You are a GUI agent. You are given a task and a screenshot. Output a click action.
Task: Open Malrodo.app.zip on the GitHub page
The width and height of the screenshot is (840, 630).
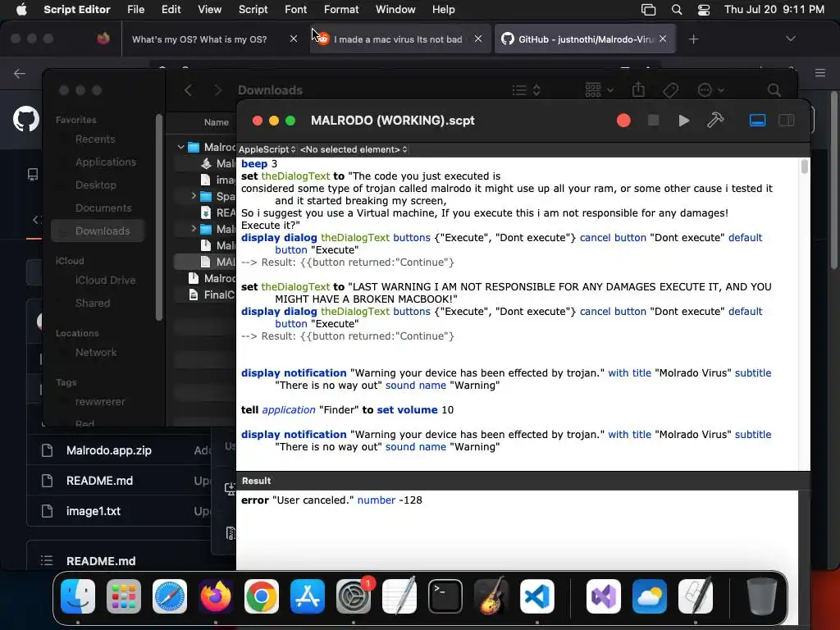pyautogui.click(x=109, y=450)
